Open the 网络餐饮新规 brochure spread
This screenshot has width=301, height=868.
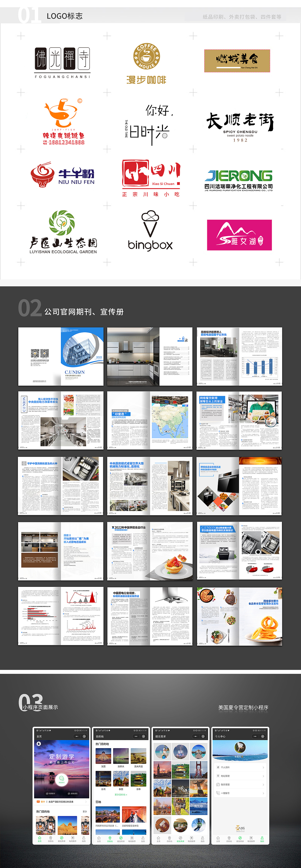coord(239,421)
